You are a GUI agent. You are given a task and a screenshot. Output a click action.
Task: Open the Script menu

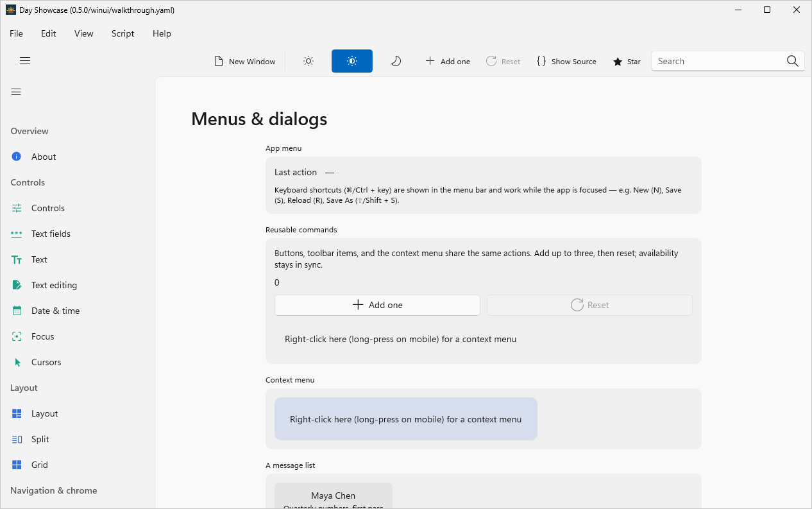[x=123, y=33]
